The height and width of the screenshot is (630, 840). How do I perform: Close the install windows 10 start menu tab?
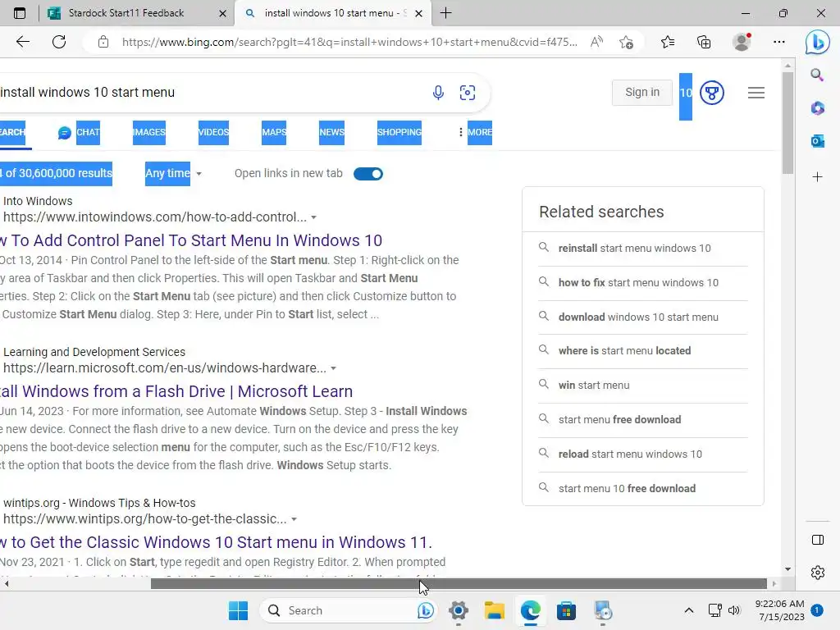click(x=419, y=13)
